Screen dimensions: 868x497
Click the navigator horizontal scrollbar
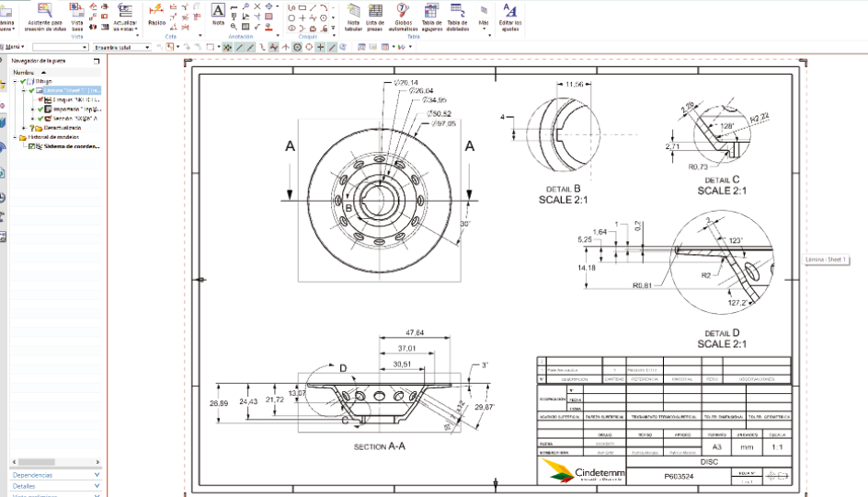coord(53,460)
